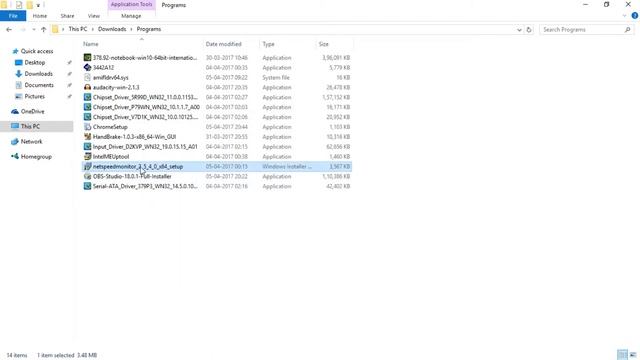Screen dimensions: 640x360
Task: Click the HandBrake-1.0.3 file icon
Action: click(x=87, y=137)
